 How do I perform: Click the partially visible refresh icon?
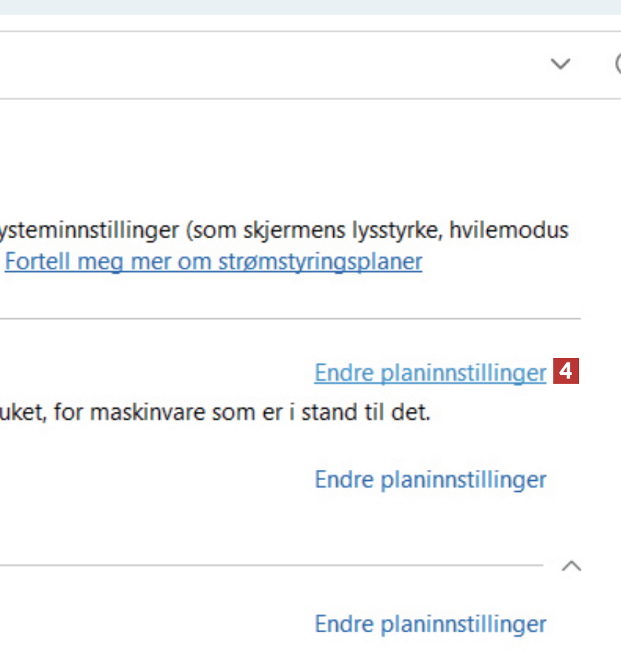[618, 65]
